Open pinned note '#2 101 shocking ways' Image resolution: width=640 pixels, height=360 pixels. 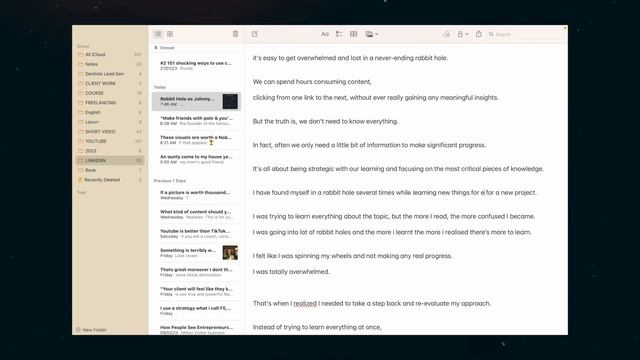pyautogui.click(x=196, y=65)
